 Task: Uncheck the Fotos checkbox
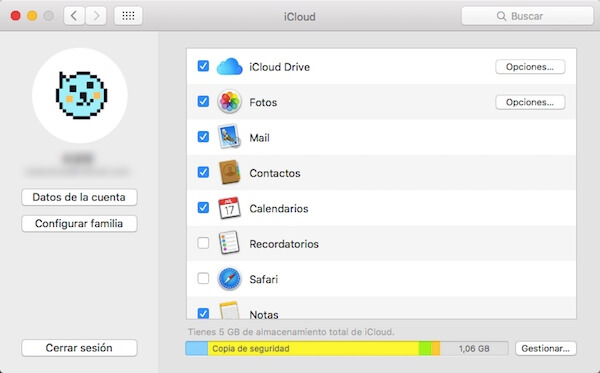[203, 101]
